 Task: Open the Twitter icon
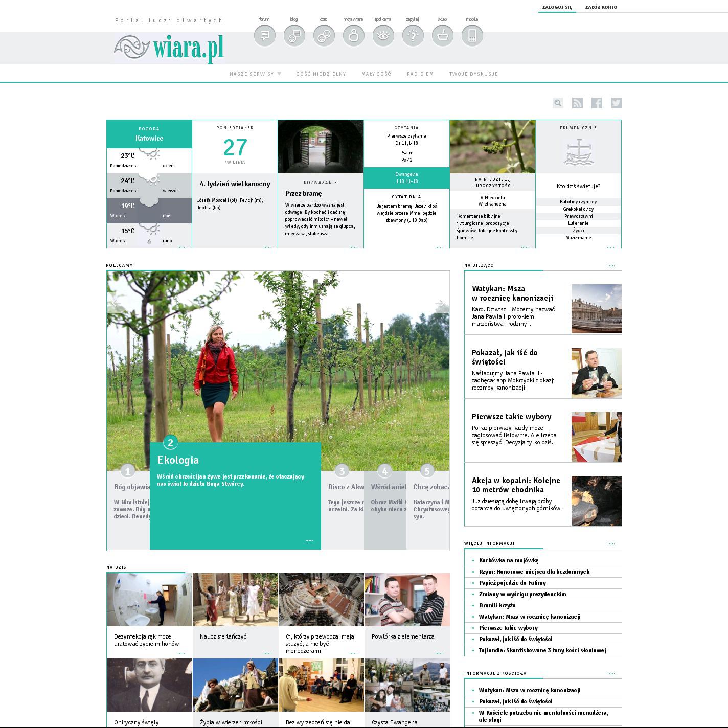[x=616, y=103]
